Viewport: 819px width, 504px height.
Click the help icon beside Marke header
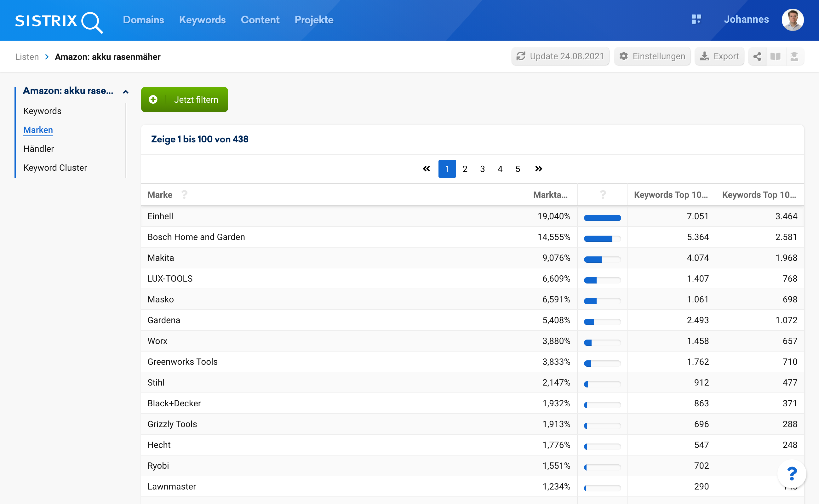pyautogui.click(x=184, y=195)
